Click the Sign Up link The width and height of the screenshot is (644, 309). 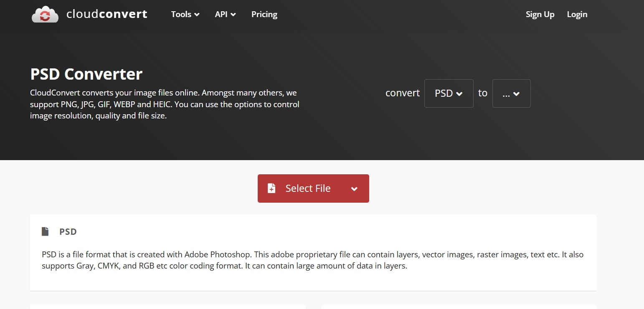(x=540, y=15)
